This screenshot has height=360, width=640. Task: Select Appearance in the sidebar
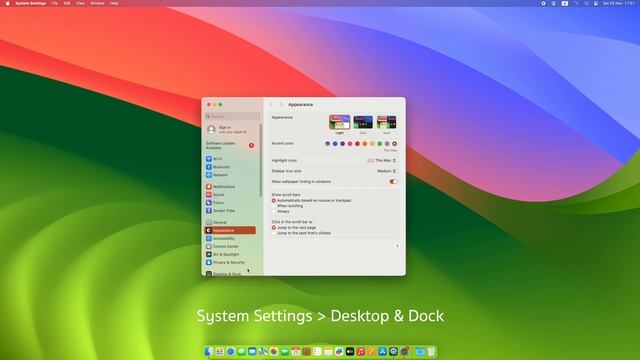click(x=230, y=230)
